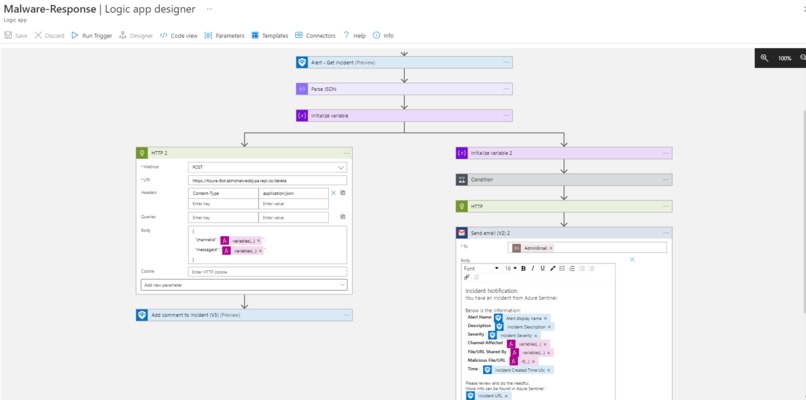Expand the Initialize variable action
This screenshot has width=806, height=400.
click(x=404, y=116)
